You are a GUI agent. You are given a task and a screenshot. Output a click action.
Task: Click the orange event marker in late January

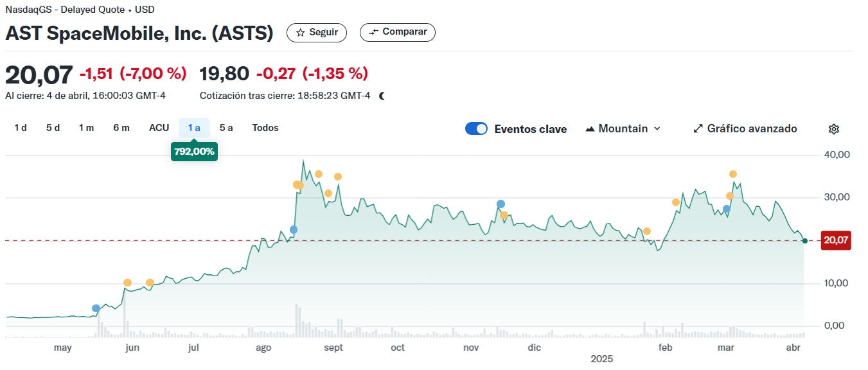[647, 231]
